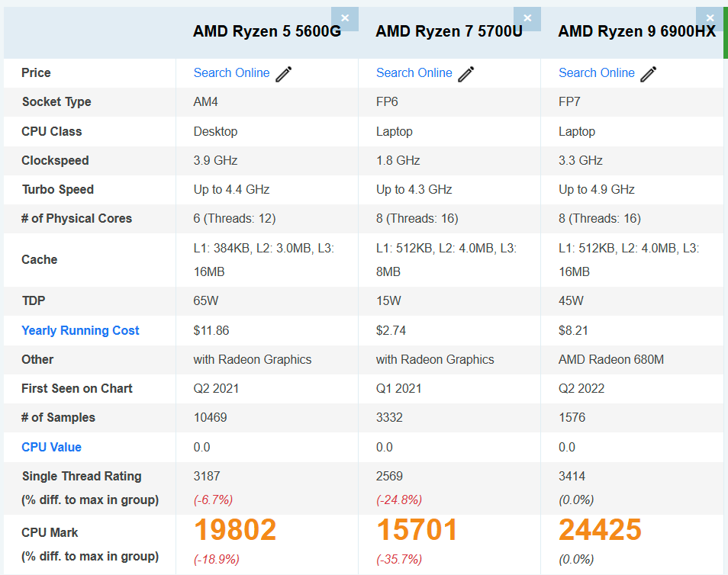The height and width of the screenshot is (575, 728).
Task: Open the CPU Value link
Action: (x=52, y=447)
